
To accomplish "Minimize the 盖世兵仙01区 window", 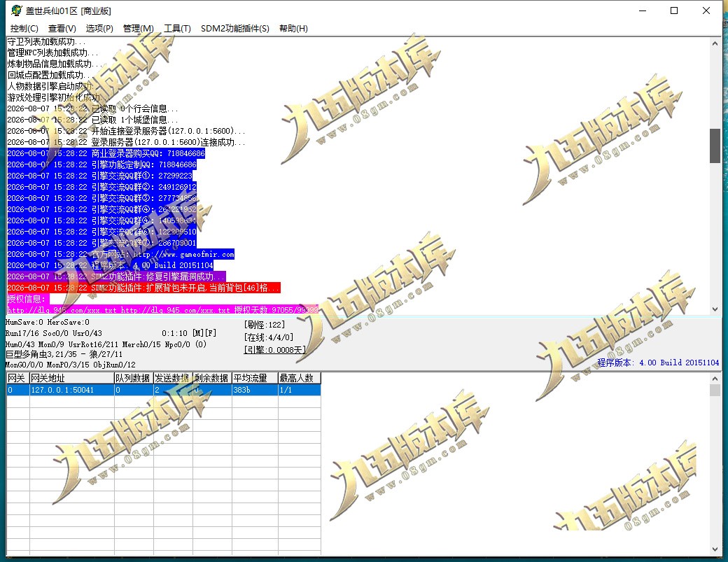I will pos(643,10).
